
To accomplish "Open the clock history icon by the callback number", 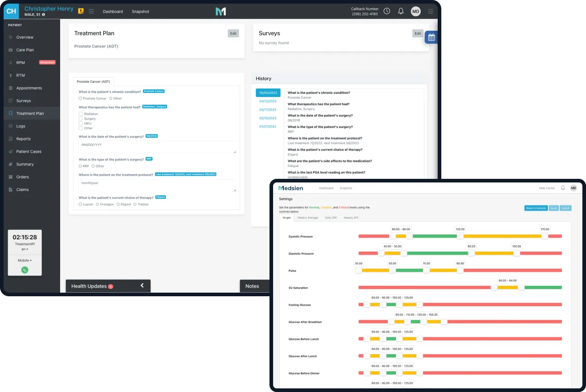I will point(387,11).
